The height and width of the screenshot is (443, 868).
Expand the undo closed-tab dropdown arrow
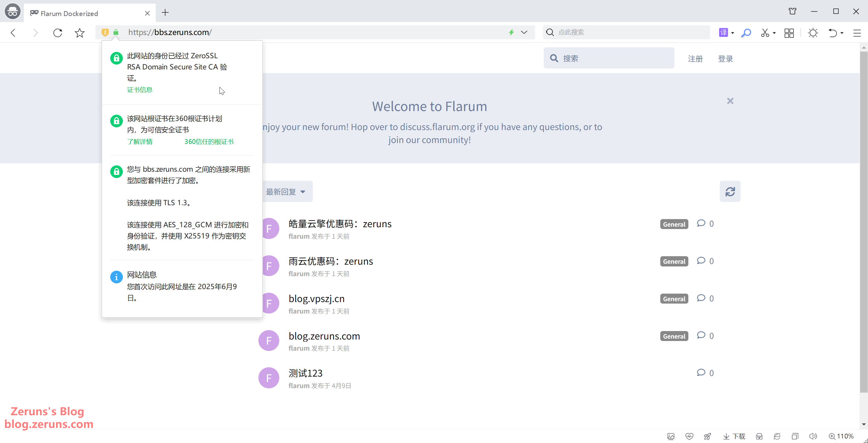[x=842, y=33]
